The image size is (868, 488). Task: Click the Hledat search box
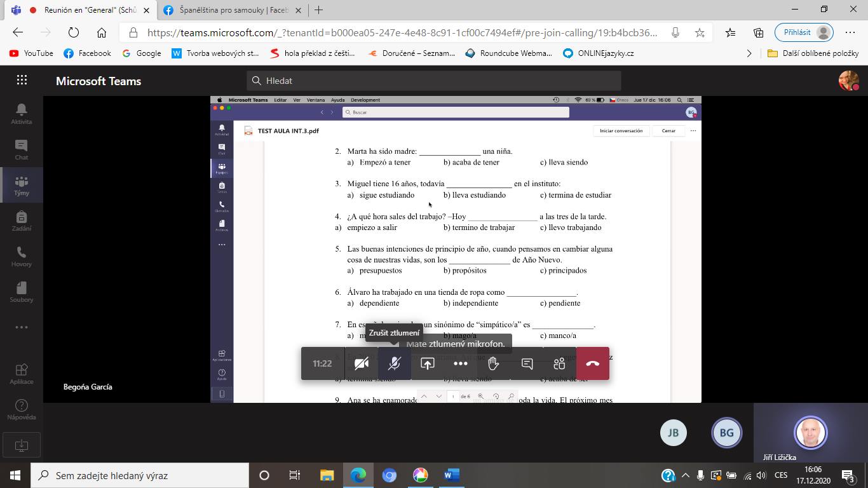433,81
